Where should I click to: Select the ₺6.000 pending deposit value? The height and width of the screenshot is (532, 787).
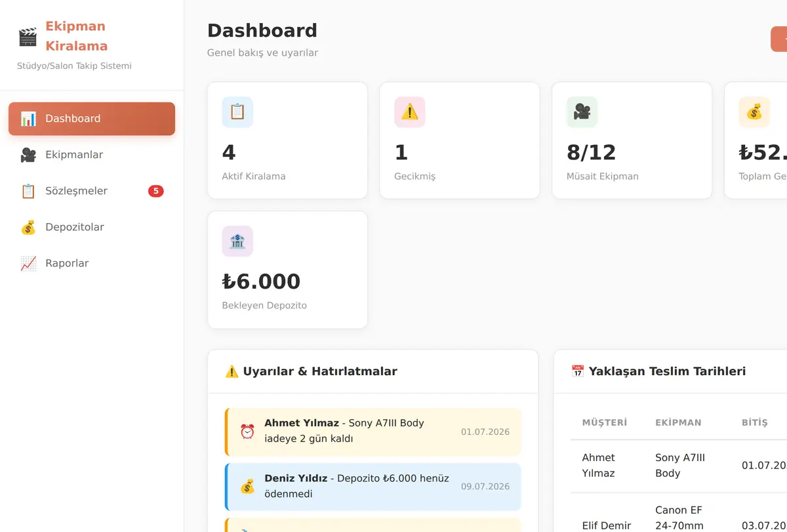coord(261,281)
